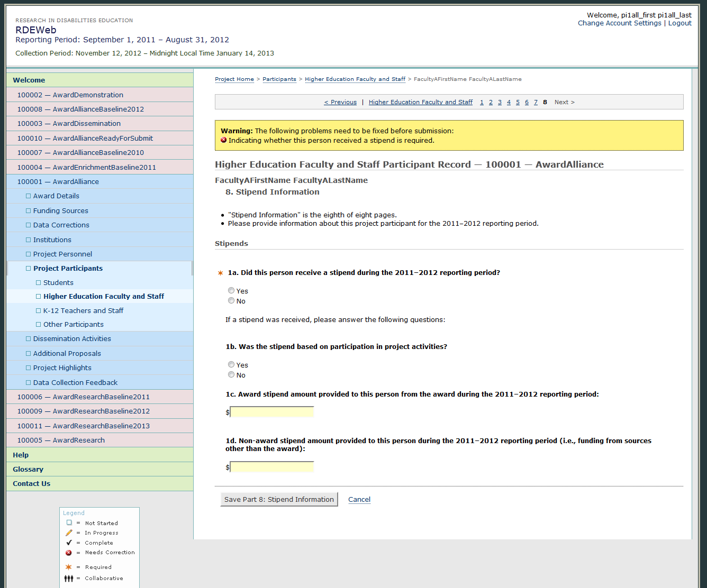Go to page 7 of the record
This screenshot has width=707, height=588.
click(536, 103)
